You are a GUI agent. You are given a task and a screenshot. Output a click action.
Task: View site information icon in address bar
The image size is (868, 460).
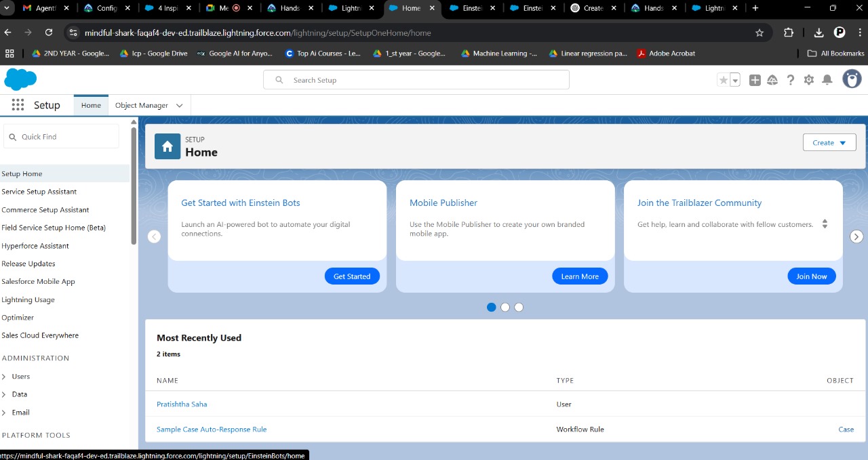point(73,33)
